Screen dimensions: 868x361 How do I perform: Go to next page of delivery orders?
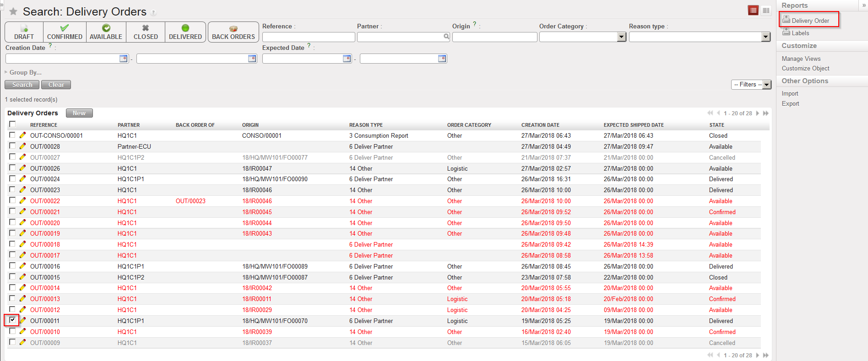pos(758,113)
